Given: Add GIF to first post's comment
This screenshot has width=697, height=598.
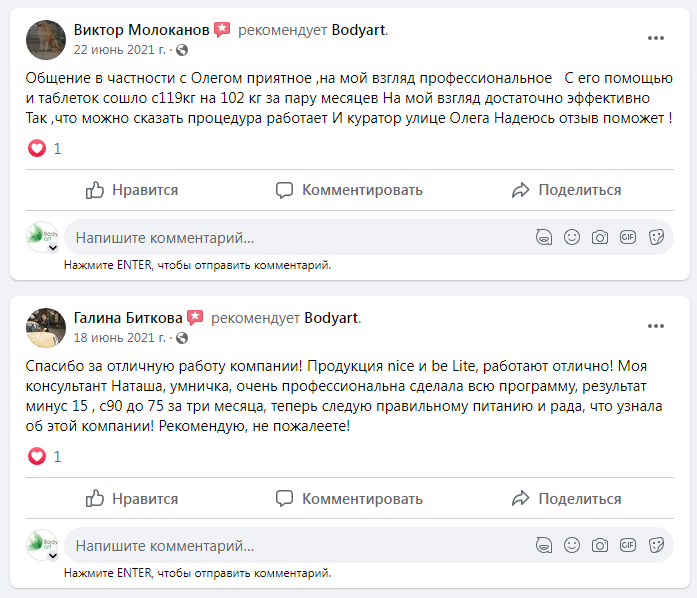Looking at the screenshot, I should [628, 238].
